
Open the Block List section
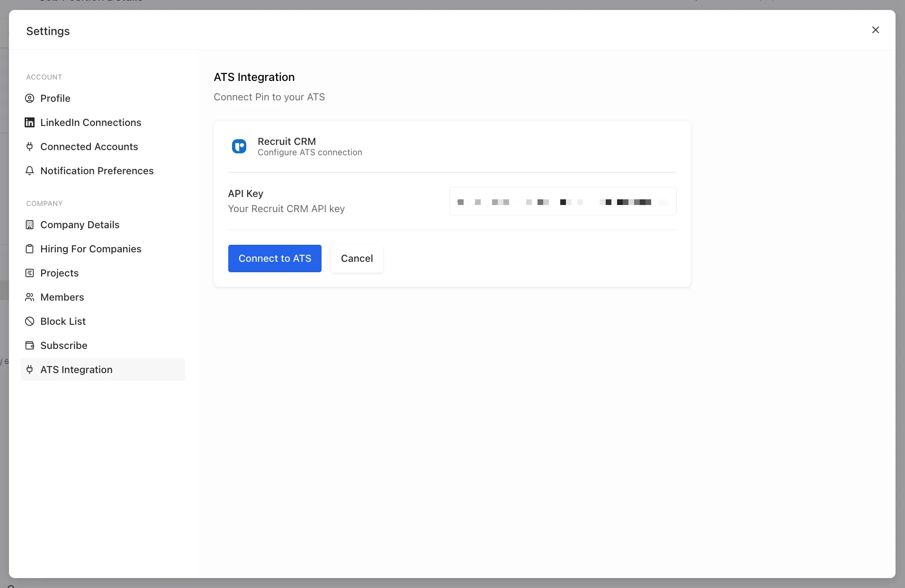tap(103, 321)
